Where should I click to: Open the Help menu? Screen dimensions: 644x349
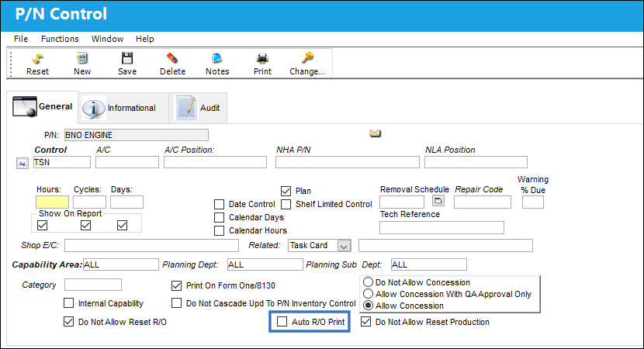pos(145,39)
